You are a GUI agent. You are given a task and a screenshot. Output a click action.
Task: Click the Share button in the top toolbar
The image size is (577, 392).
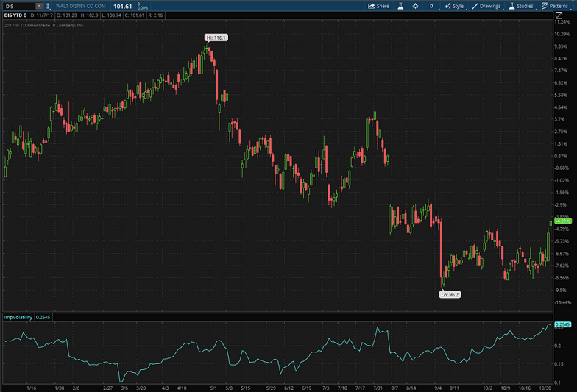pos(378,6)
